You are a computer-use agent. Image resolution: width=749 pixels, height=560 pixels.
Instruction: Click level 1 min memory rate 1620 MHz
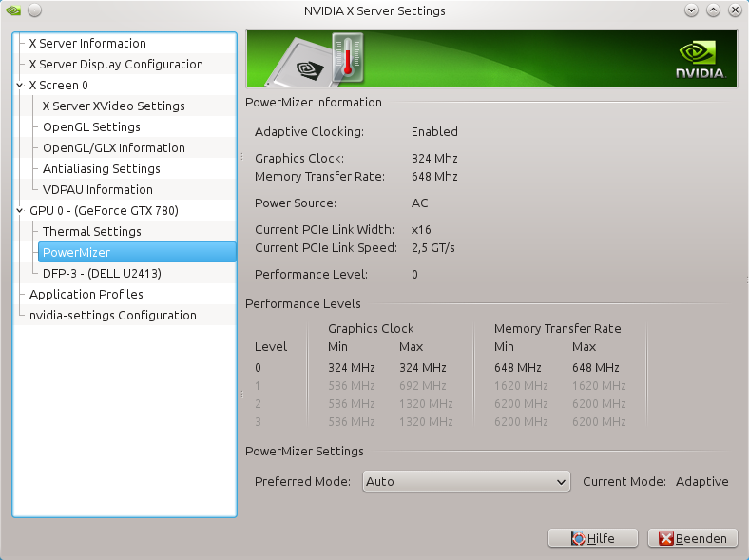click(521, 386)
